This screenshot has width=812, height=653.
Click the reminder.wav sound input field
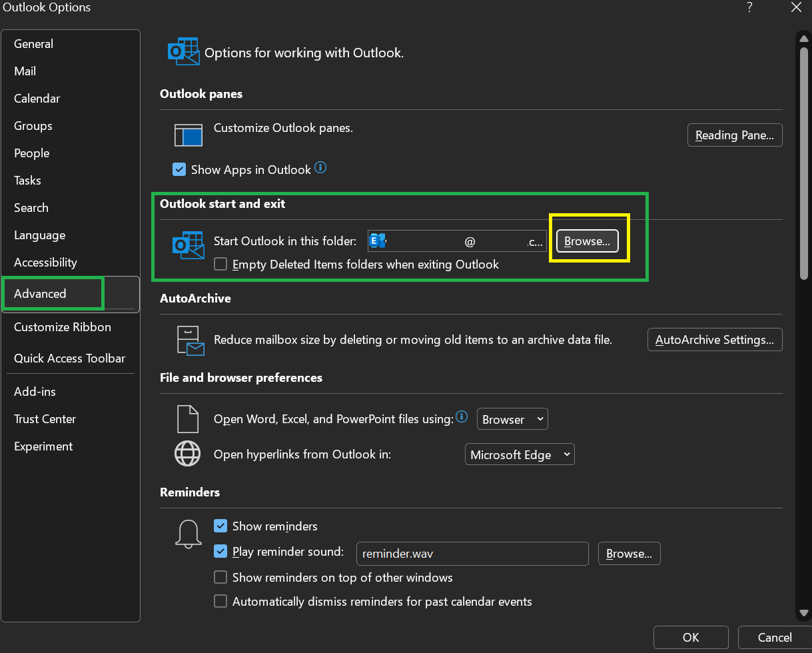[472, 554]
